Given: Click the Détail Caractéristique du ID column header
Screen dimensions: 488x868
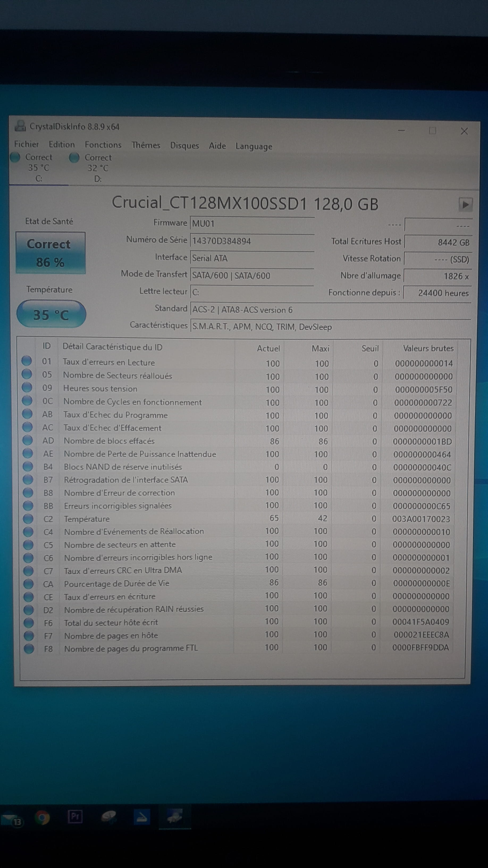Looking at the screenshot, I should pyautogui.click(x=112, y=347).
